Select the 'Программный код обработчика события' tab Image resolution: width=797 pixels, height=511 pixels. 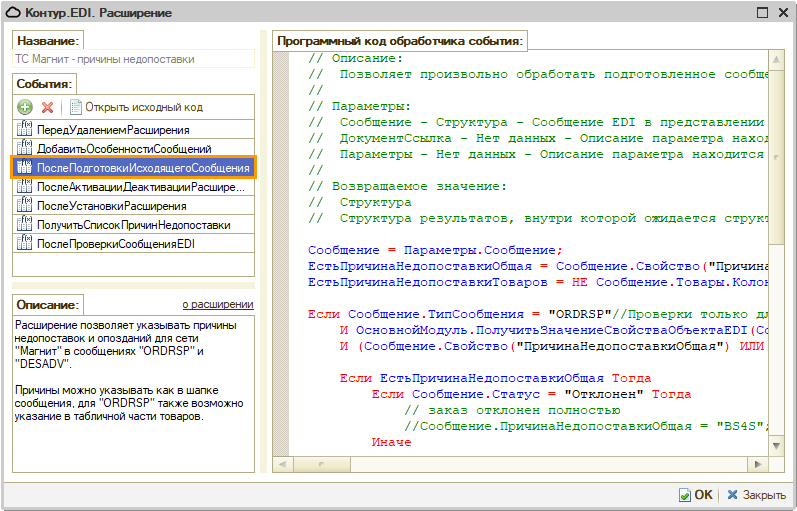400,42
